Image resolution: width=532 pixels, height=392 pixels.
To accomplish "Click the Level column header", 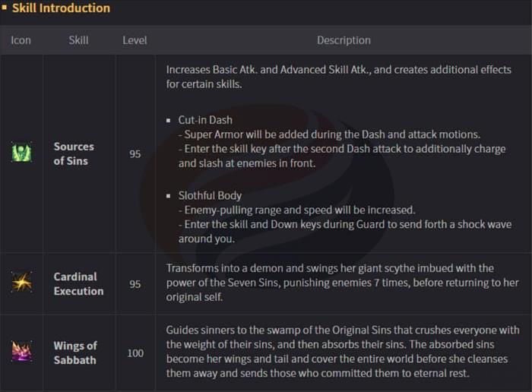I will click(135, 40).
